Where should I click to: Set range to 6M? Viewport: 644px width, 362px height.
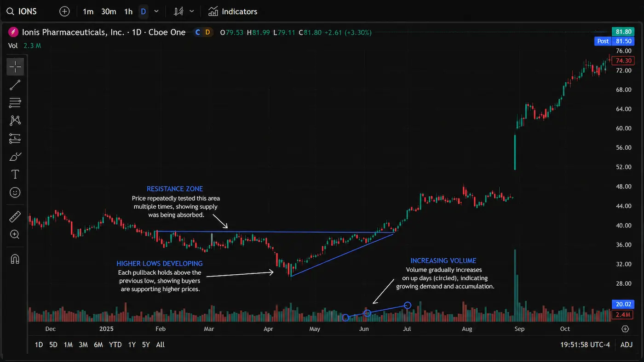tap(98, 345)
